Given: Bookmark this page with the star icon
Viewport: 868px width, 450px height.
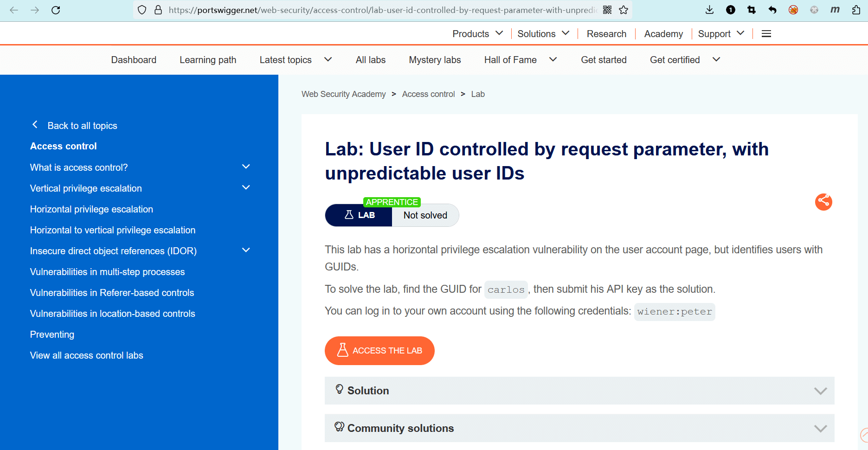Looking at the screenshot, I should pos(624,10).
